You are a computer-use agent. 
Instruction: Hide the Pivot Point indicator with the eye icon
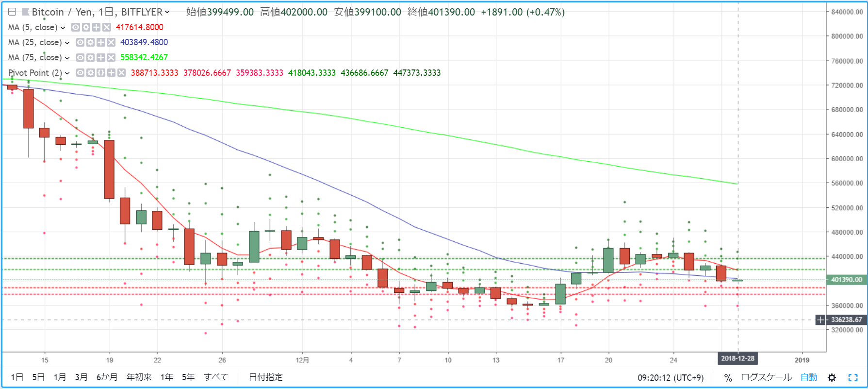click(x=81, y=72)
